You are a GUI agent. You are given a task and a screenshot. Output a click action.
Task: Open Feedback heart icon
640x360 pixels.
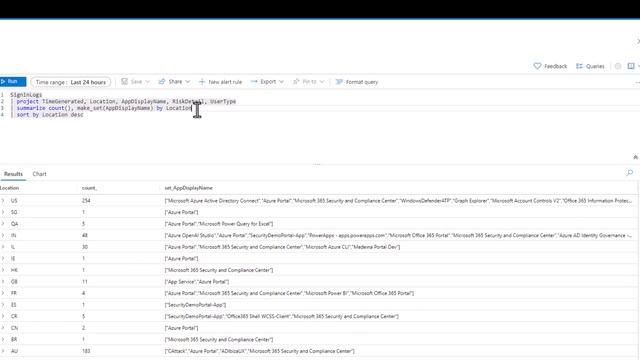(537, 66)
